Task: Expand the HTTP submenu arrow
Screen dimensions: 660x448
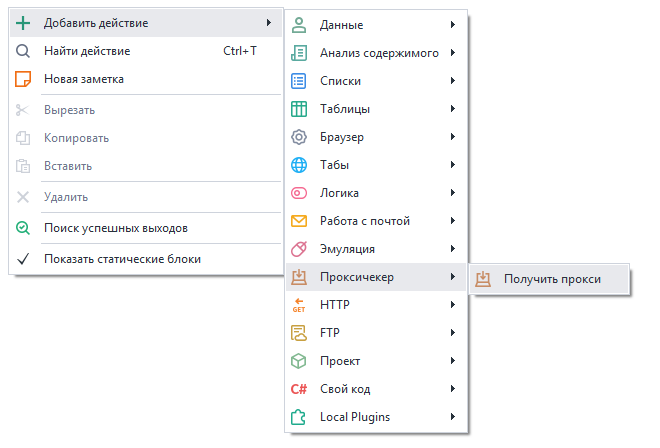Action: (453, 305)
